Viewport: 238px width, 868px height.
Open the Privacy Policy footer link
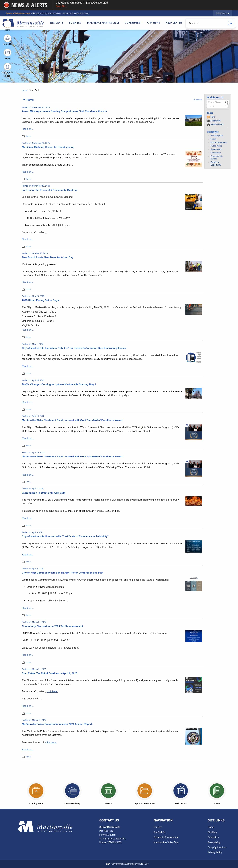coord(215,852)
